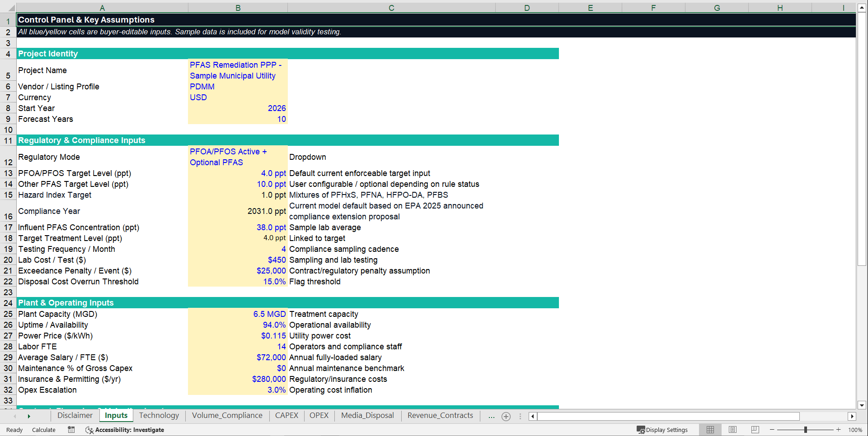Screen dimensions: 868x436
Task: Click the Regulatory & Compliance Inputs header
Action: point(82,140)
